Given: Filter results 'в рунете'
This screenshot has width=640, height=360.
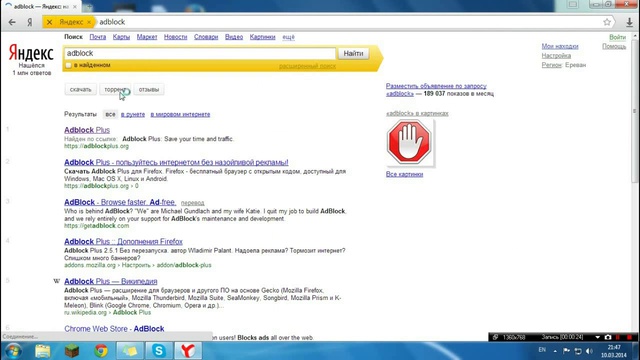Looking at the screenshot, I should [x=133, y=114].
